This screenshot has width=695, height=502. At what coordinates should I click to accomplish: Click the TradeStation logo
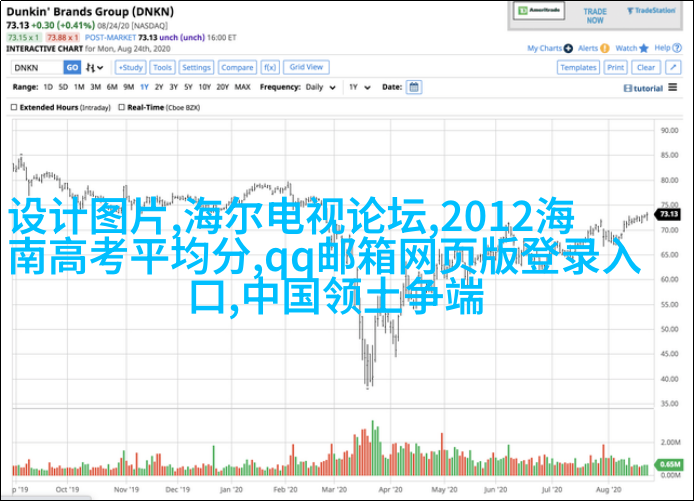[x=651, y=11]
